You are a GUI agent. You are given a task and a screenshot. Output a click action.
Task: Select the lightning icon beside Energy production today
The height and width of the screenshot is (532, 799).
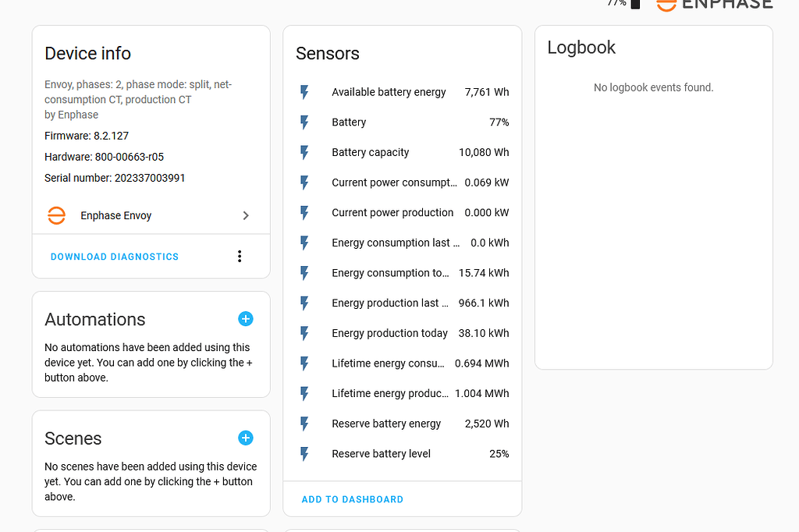[x=304, y=333]
